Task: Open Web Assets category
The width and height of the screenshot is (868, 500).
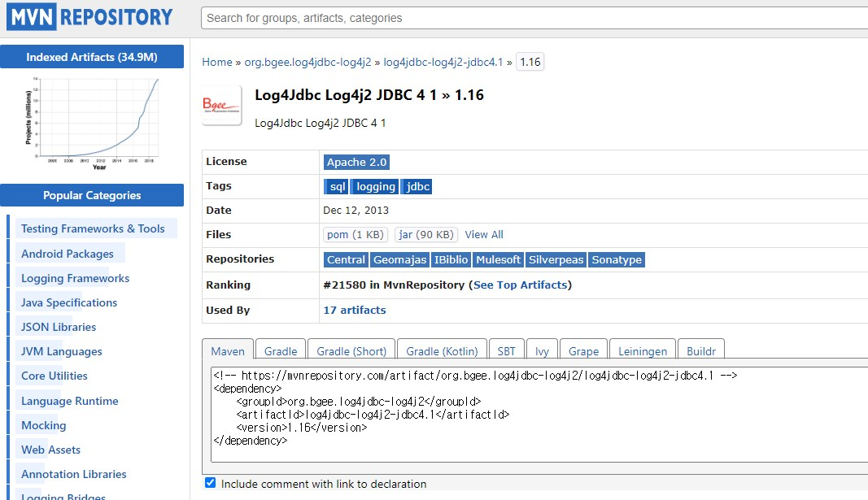Action: [x=51, y=450]
